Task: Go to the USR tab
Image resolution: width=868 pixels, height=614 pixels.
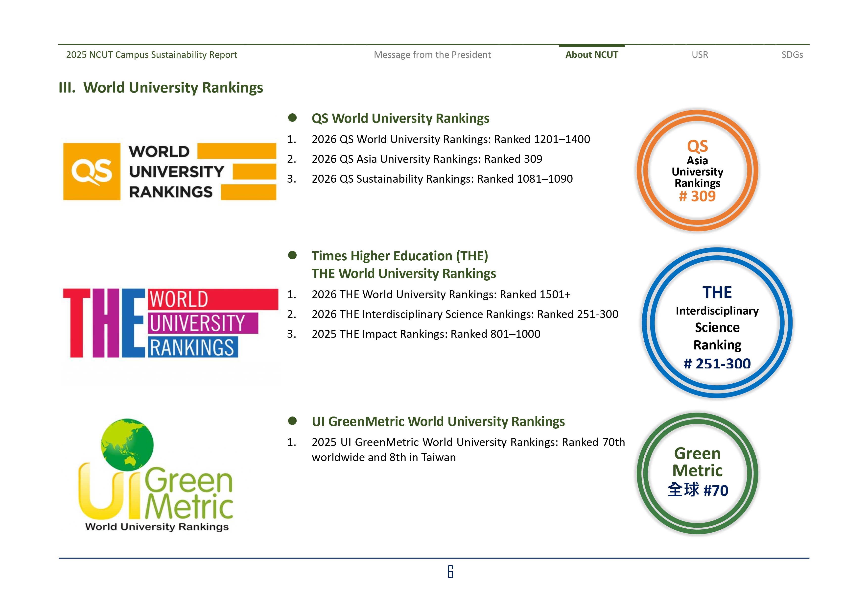Action: point(700,55)
